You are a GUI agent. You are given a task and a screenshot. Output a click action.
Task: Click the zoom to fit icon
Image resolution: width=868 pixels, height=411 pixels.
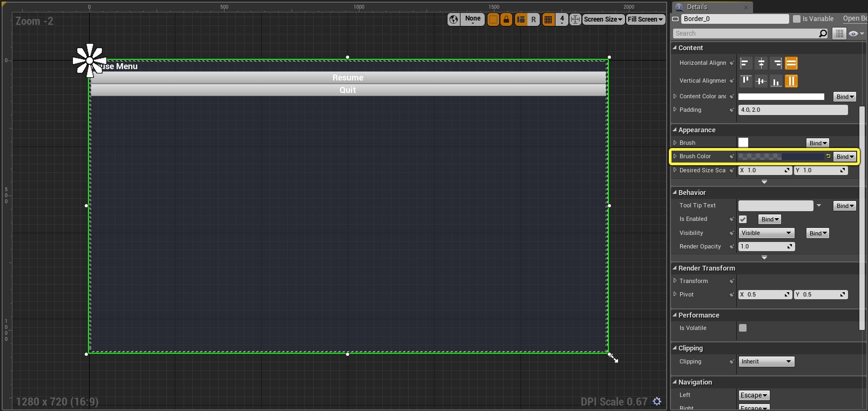click(575, 19)
